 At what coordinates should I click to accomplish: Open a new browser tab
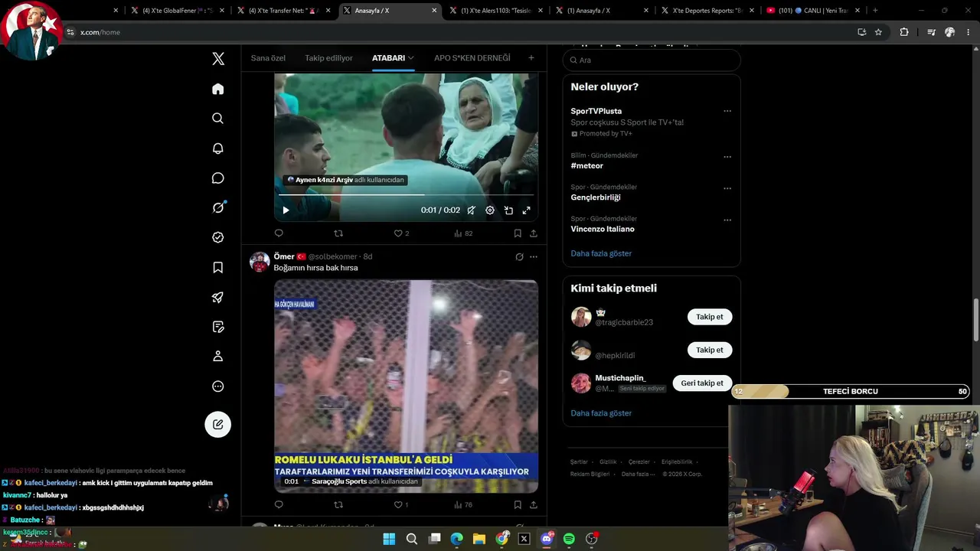(875, 11)
